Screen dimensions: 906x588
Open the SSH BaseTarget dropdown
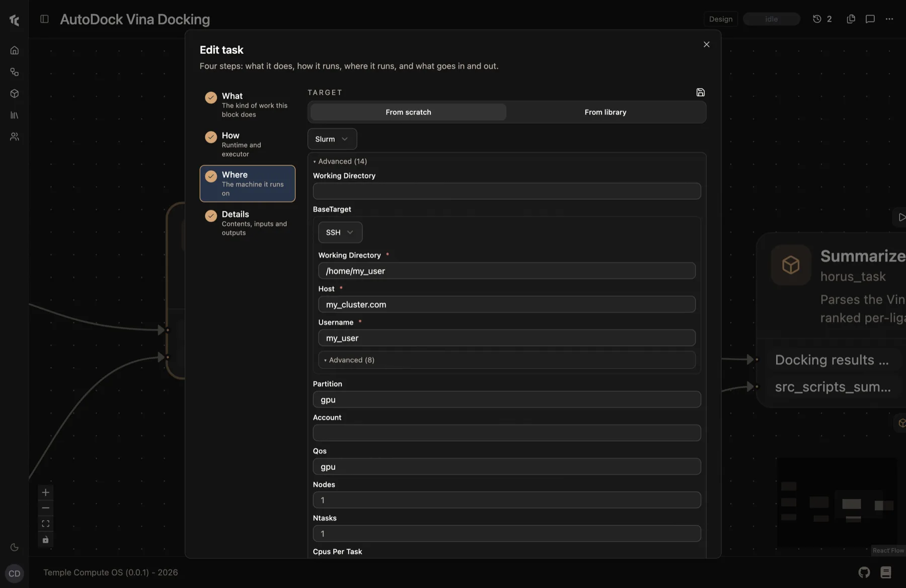pos(340,232)
